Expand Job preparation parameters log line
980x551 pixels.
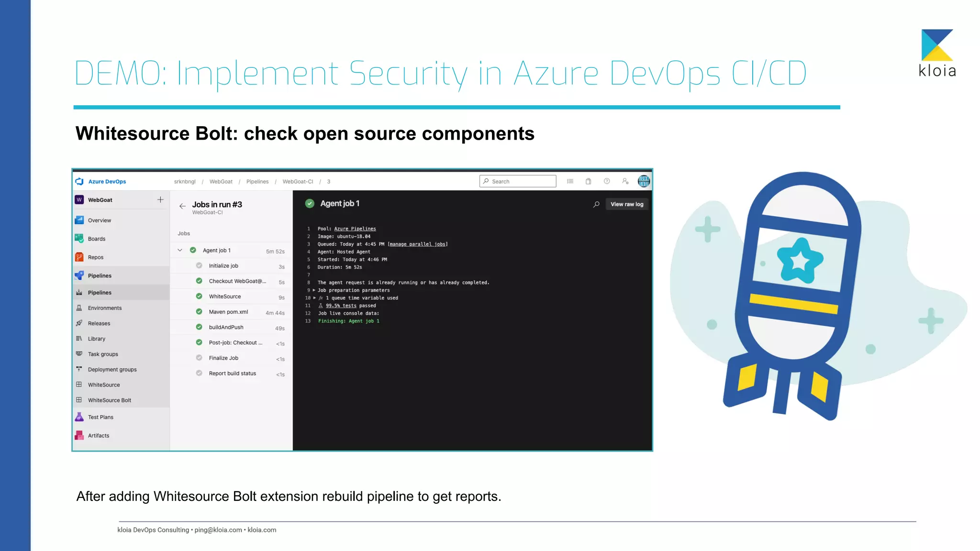coord(314,290)
